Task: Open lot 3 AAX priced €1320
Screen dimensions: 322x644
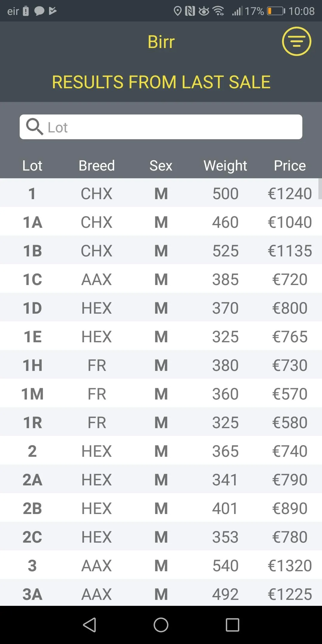Action: click(x=161, y=566)
